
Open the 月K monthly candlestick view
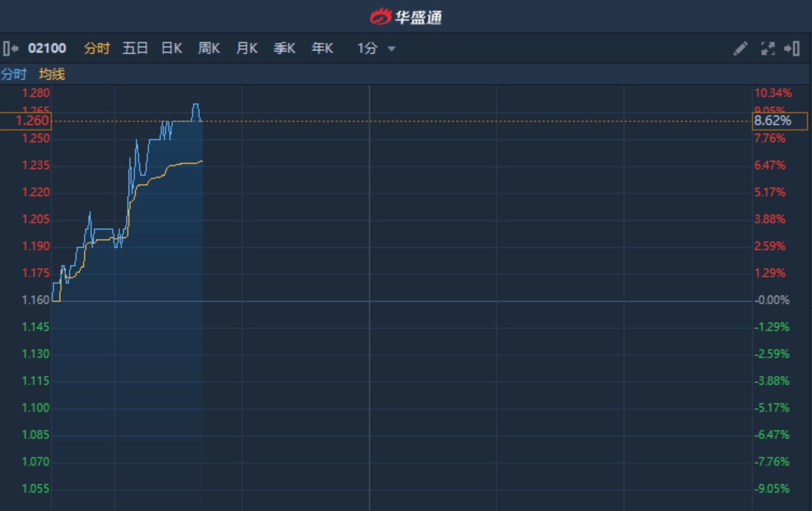[247, 49]
